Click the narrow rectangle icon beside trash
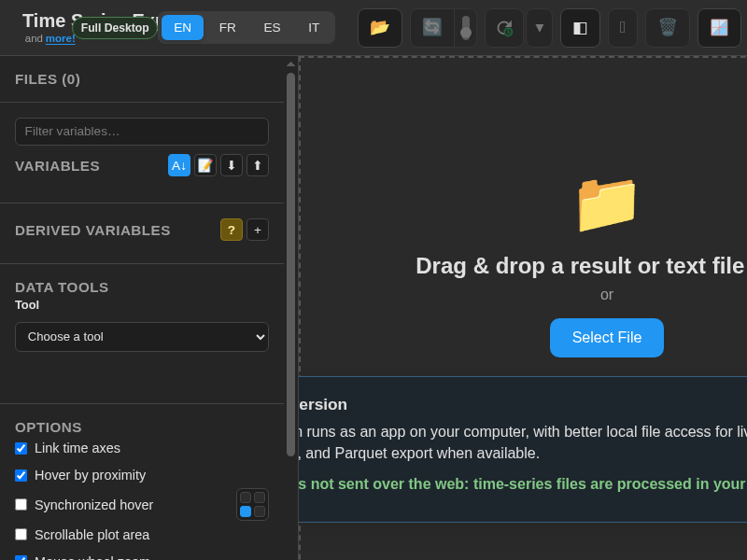This screenshot has height=560, width=747. tap(623, 28)
